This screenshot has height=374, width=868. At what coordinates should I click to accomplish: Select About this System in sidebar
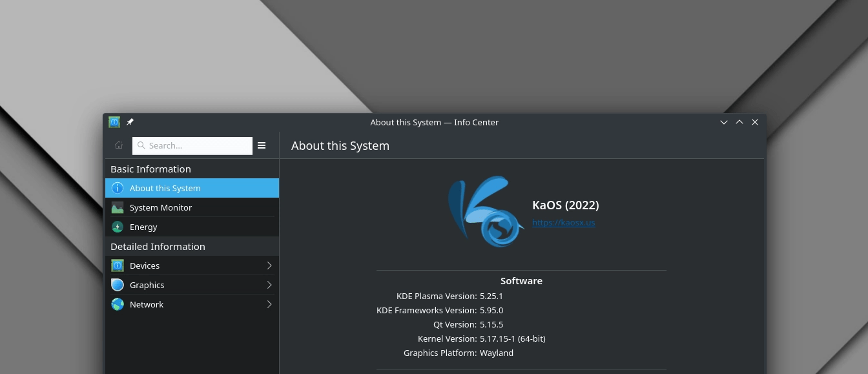[192, 188]
